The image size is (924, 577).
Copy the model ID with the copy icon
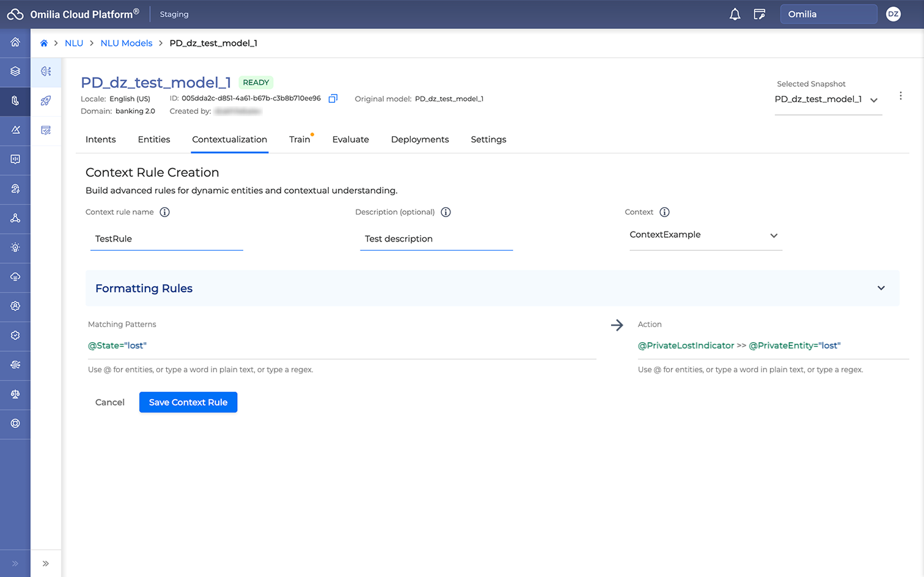pyautogui.click(x=333, y=98)
